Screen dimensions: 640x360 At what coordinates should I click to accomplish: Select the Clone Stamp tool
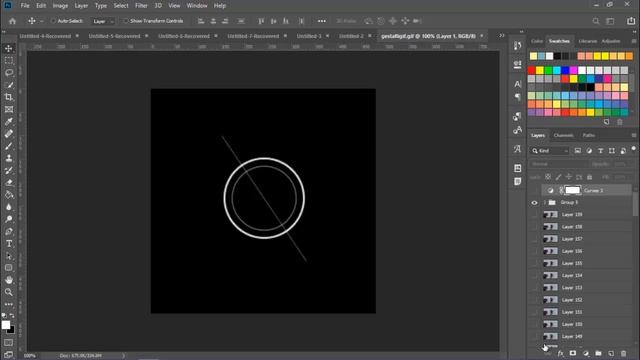click(9, 158)
